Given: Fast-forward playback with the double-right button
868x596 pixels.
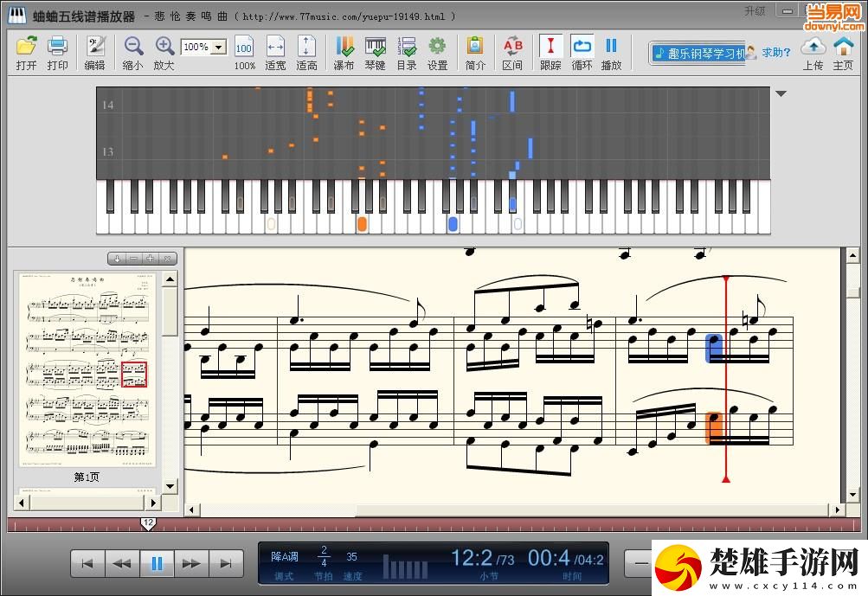Looking at the screenshot, I should coord(191,564).
